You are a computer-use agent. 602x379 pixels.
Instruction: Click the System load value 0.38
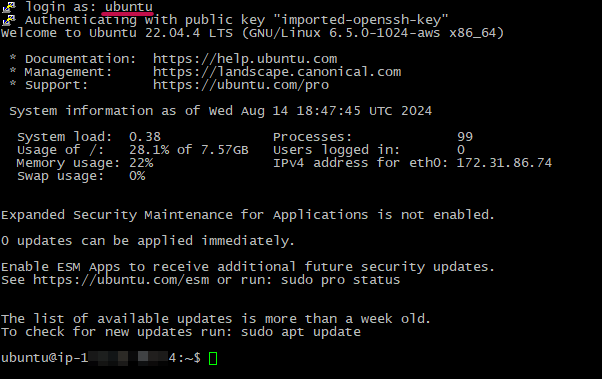(145, 137)
